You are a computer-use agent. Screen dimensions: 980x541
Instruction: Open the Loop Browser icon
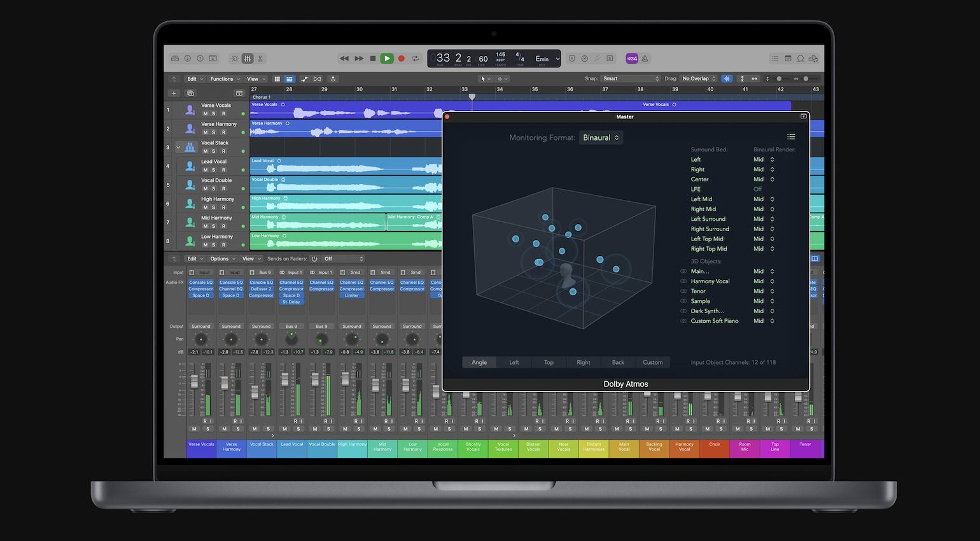click(x=801, y=59)
